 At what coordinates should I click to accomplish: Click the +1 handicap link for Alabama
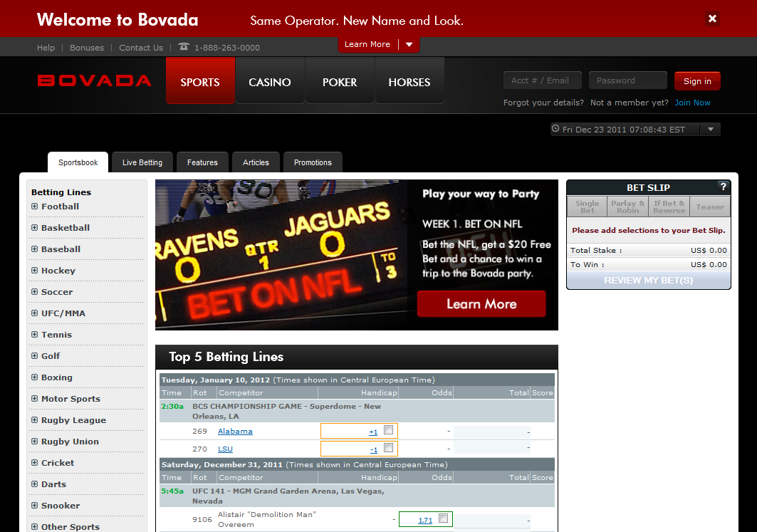tap(373, 432)
